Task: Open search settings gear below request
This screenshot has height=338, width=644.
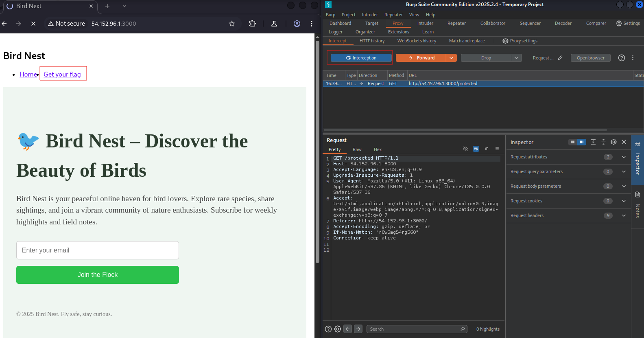Action: [x=338, y=329]
